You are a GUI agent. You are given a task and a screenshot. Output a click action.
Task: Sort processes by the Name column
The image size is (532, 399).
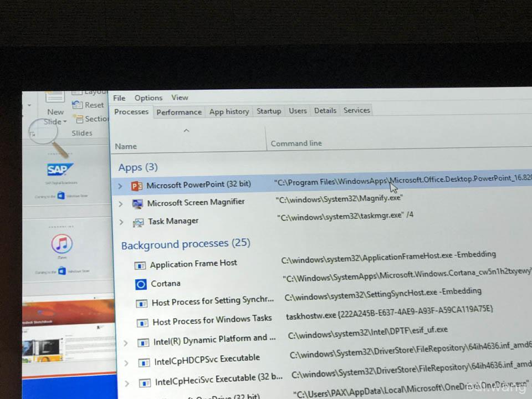click(x=126, y=146)
